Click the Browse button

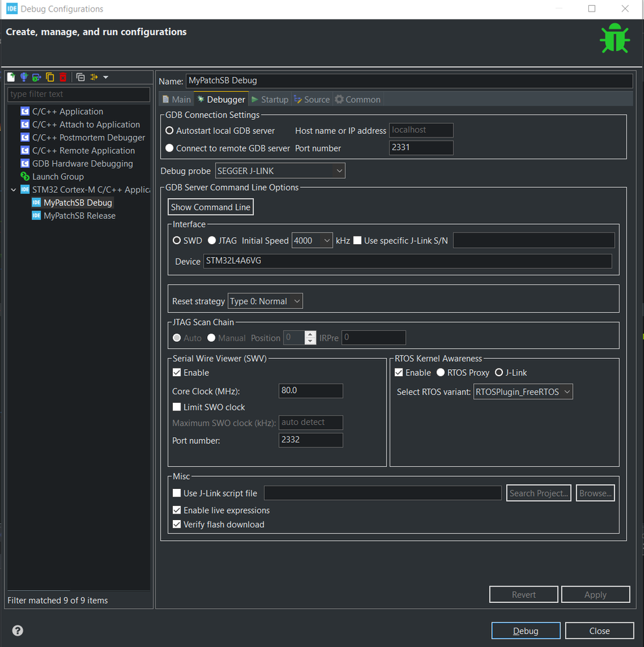click(595, 493)
